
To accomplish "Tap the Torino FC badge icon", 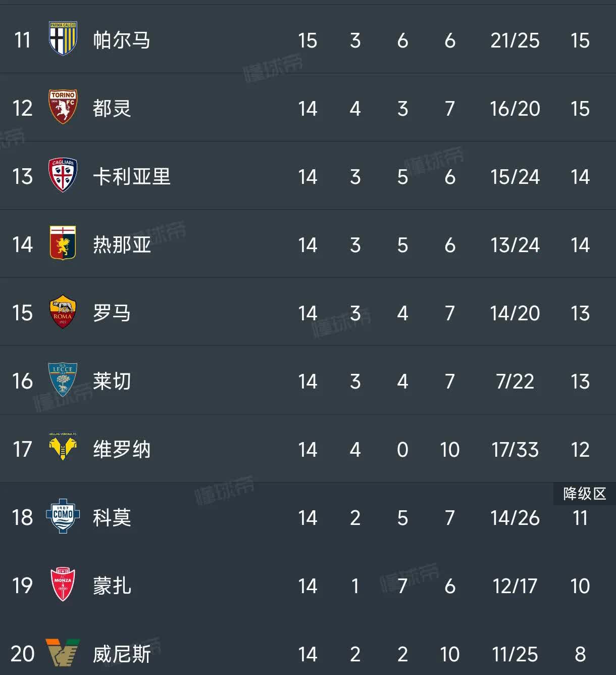I will coord(63,107).
